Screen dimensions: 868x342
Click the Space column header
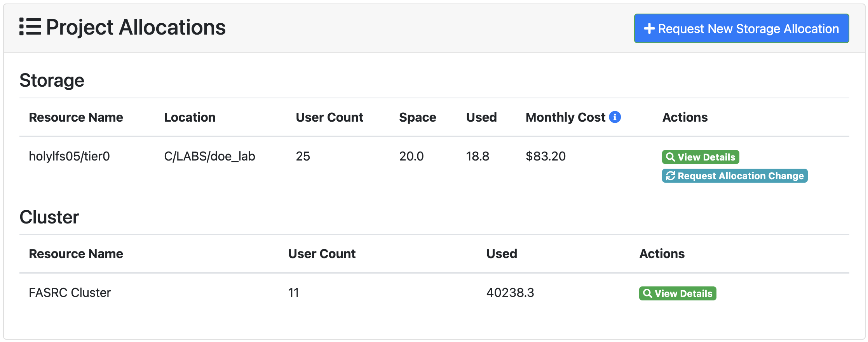coord(417,117)
